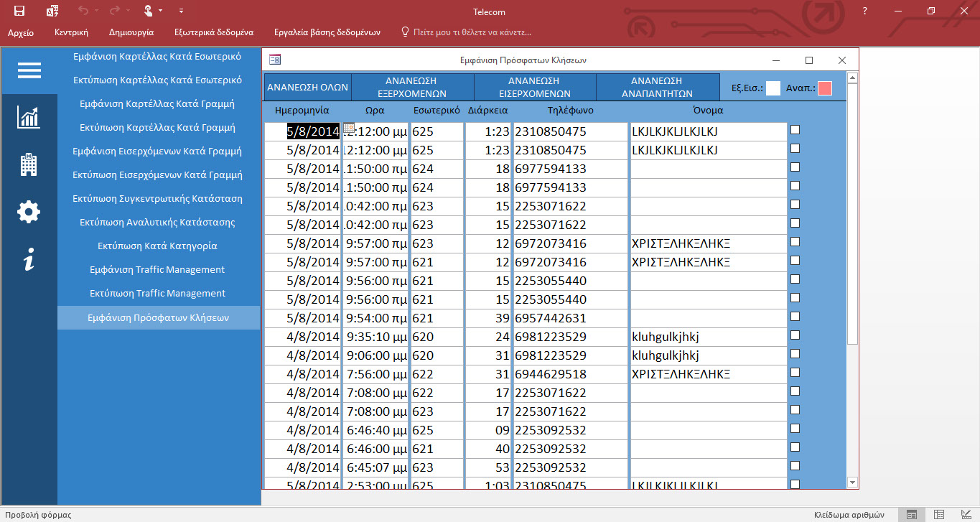
Task: Open the Δημιουργία ribbon tab
Action: (131, 32)
